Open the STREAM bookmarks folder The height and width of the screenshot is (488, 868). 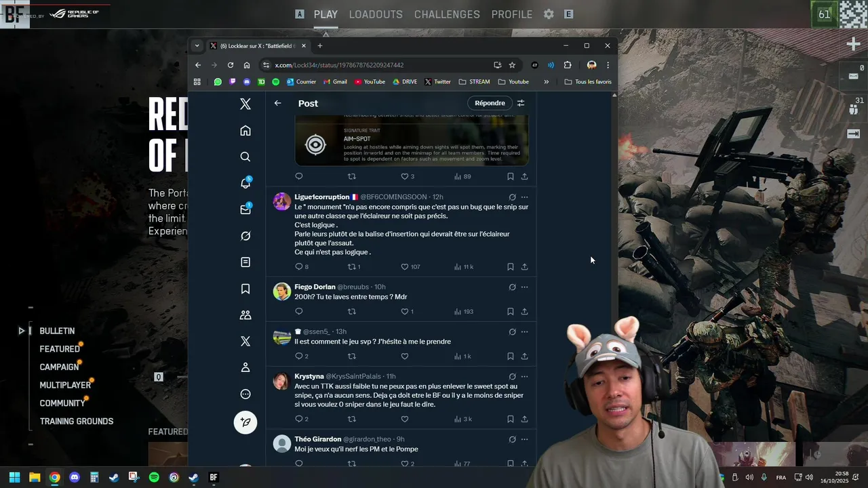click(x=474, y=82)
